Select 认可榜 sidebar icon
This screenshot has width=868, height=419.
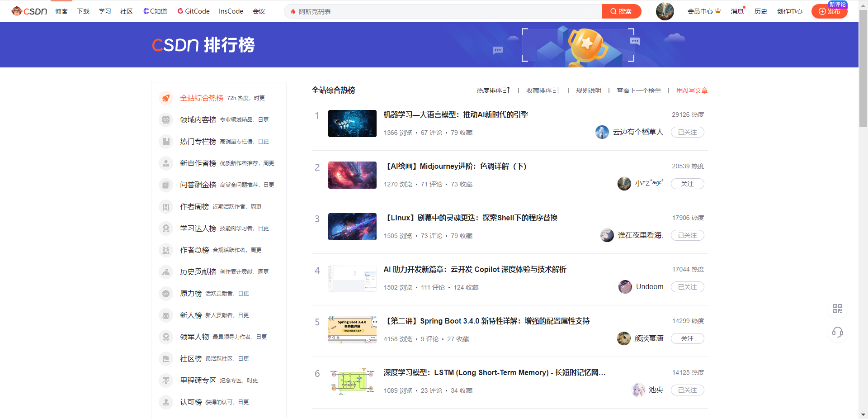[166, 402]
